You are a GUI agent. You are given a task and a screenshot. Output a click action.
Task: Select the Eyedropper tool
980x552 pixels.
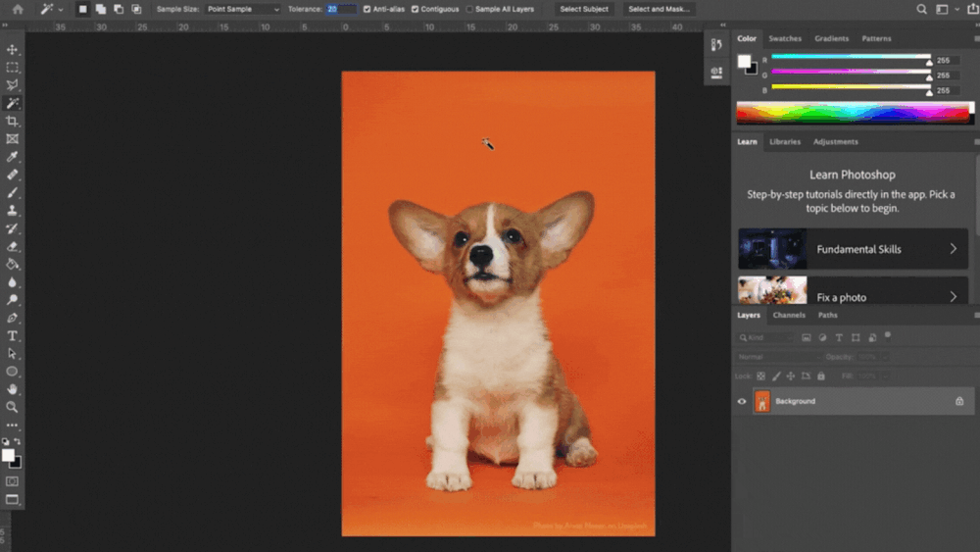tap(12, 157)
